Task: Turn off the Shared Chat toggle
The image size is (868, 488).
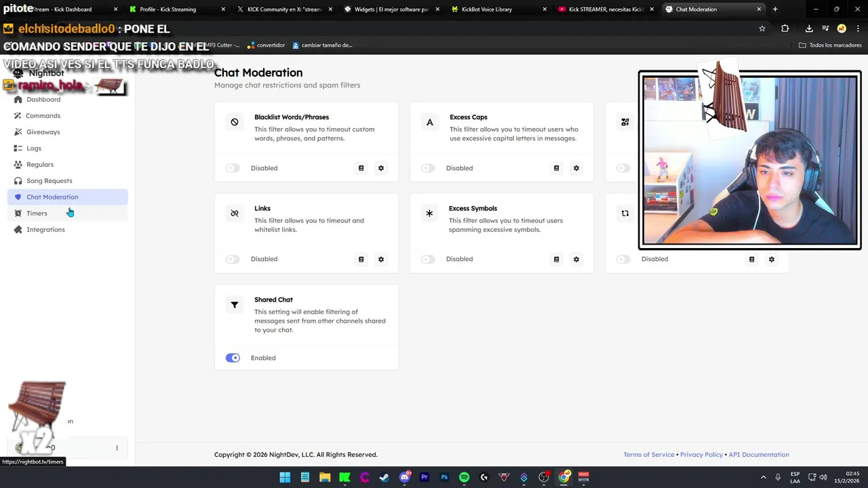Action: coord(233,358)
